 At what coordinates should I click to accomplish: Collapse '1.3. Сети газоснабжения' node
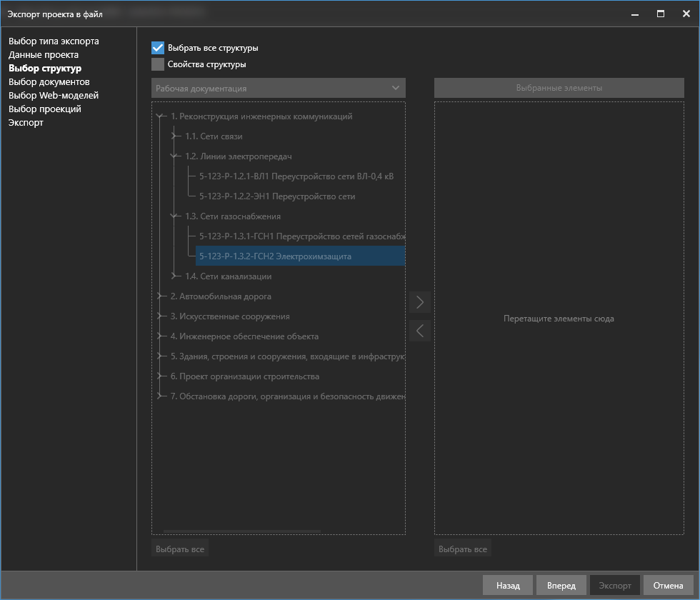coord(176,216)
